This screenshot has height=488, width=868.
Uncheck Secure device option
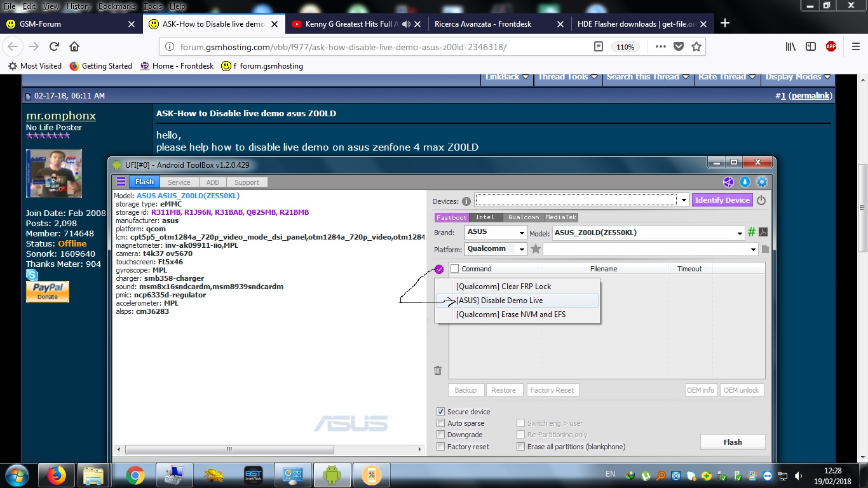tap(440, 412)
